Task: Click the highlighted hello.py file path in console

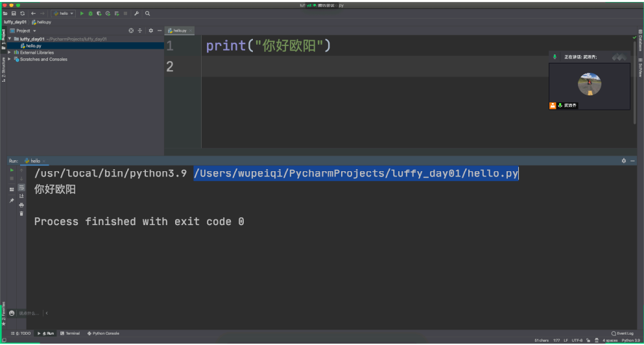Action: pos(356,174)
